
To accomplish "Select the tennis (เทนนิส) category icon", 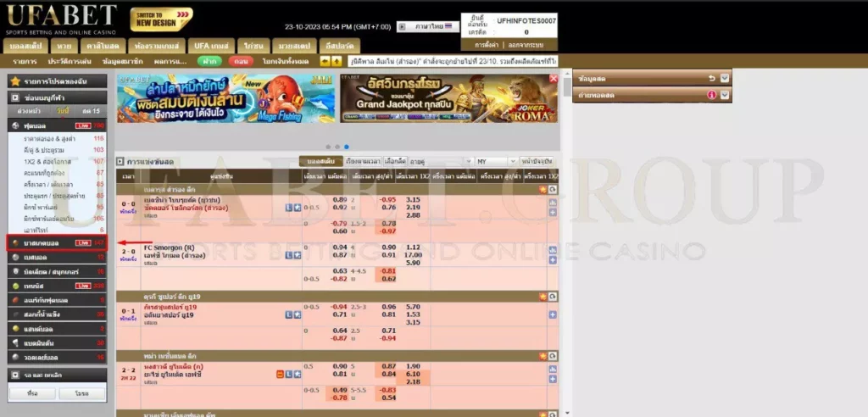I will (15, 286).
